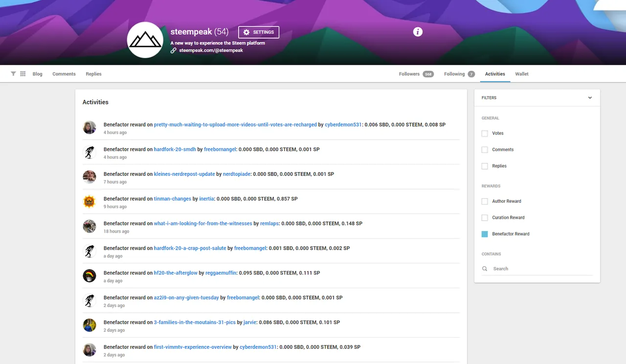
Task: Focus the Contains search field
Action: coord(537,269)
